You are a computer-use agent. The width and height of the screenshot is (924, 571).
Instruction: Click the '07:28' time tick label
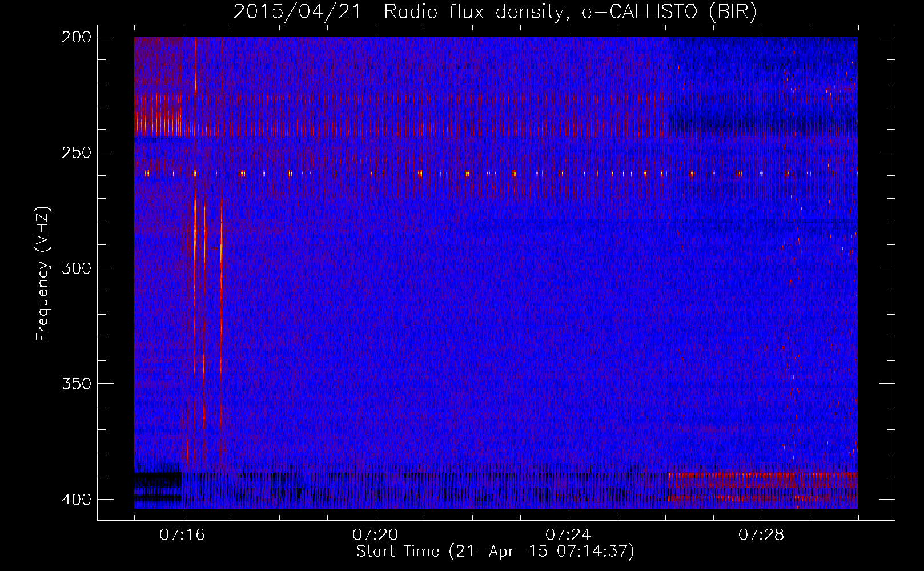pos(761,535)
